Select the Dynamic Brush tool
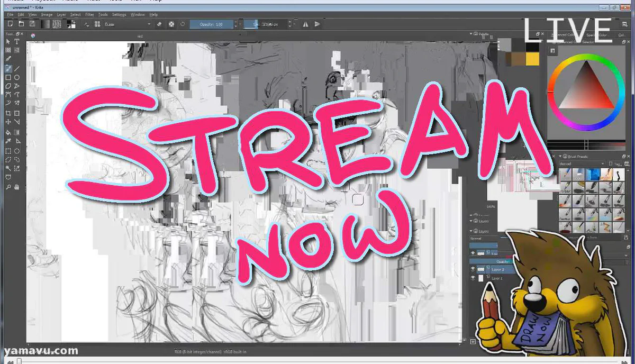The width and height of the screenshot is (635, 364). click(8, 103)
